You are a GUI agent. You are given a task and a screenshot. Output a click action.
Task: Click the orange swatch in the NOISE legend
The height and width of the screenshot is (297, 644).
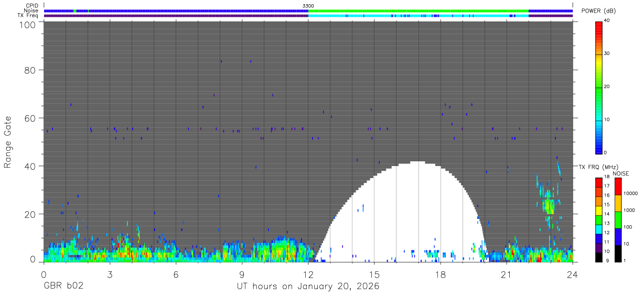[618, 203]
